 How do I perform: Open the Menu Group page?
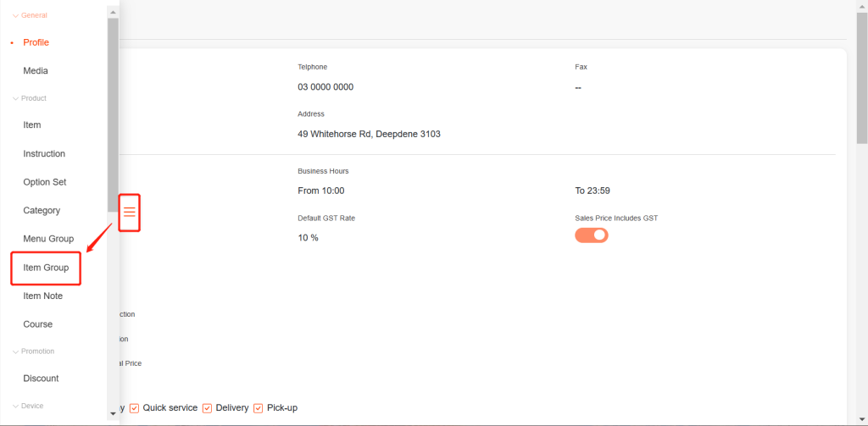tap(48, 239)
